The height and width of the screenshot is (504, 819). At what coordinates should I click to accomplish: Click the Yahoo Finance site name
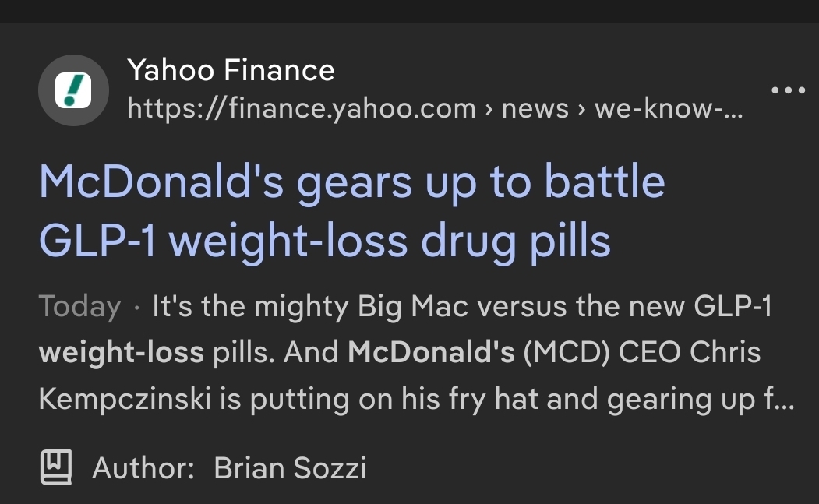click(x=231, y=71)
